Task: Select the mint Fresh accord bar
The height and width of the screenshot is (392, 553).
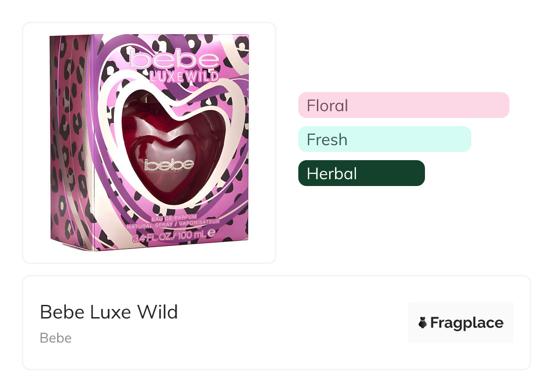Action: coord(385,139)
